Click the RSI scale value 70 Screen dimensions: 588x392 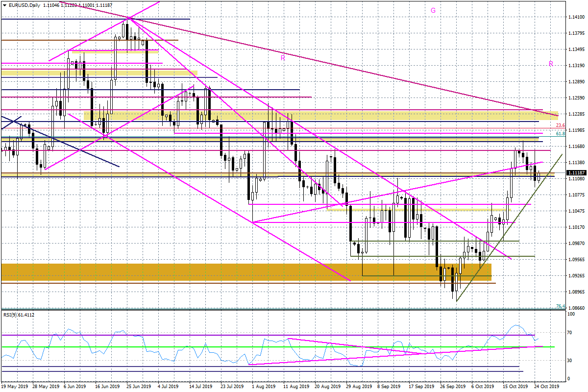tap(571, 333)
